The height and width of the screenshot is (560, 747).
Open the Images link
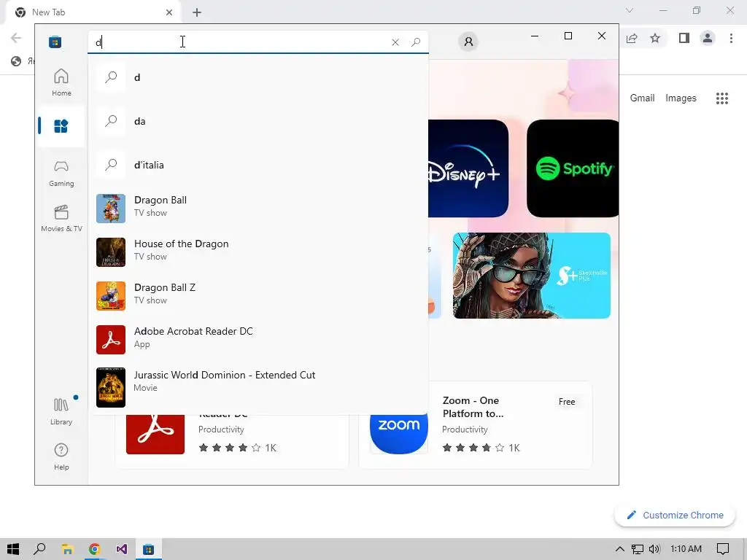(x=681, y=98)
